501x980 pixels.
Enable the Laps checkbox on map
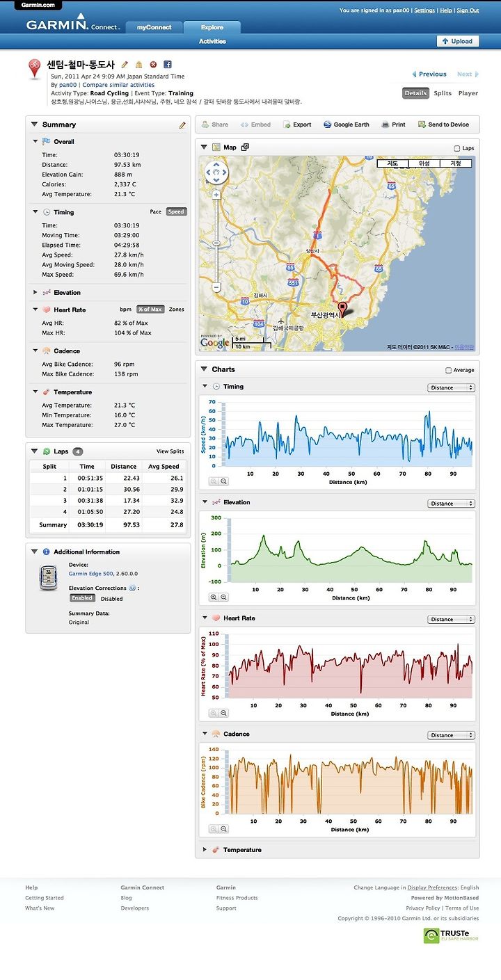pyautogui.click(x=456, y=148)
